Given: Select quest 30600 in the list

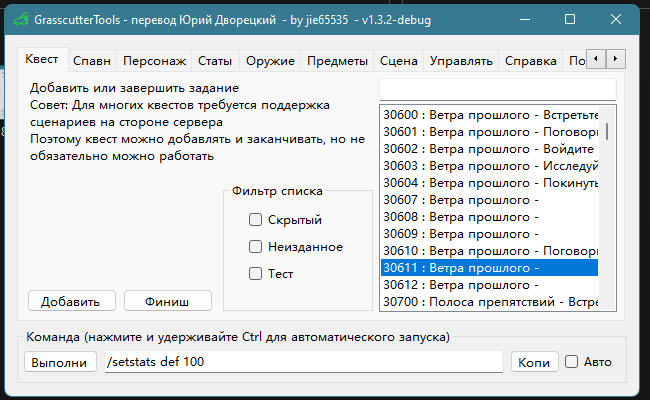Looking at the screenshot, I should [490, 115].
